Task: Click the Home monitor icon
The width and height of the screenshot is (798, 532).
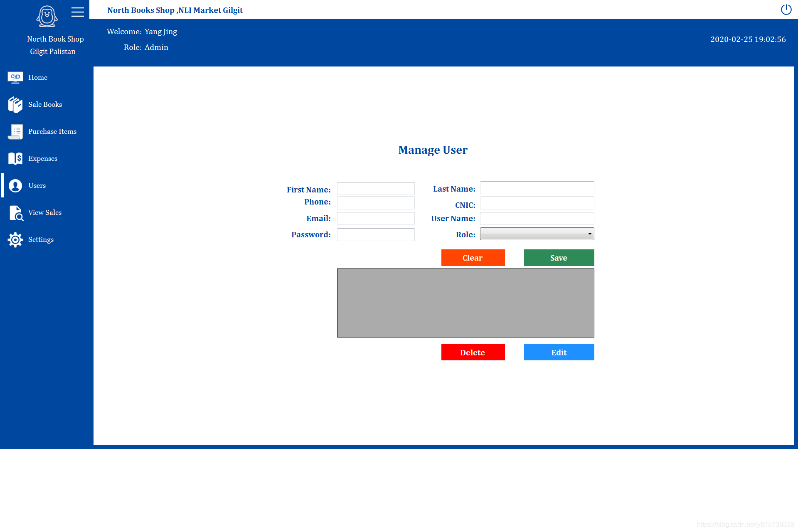Action: point(15,78)
